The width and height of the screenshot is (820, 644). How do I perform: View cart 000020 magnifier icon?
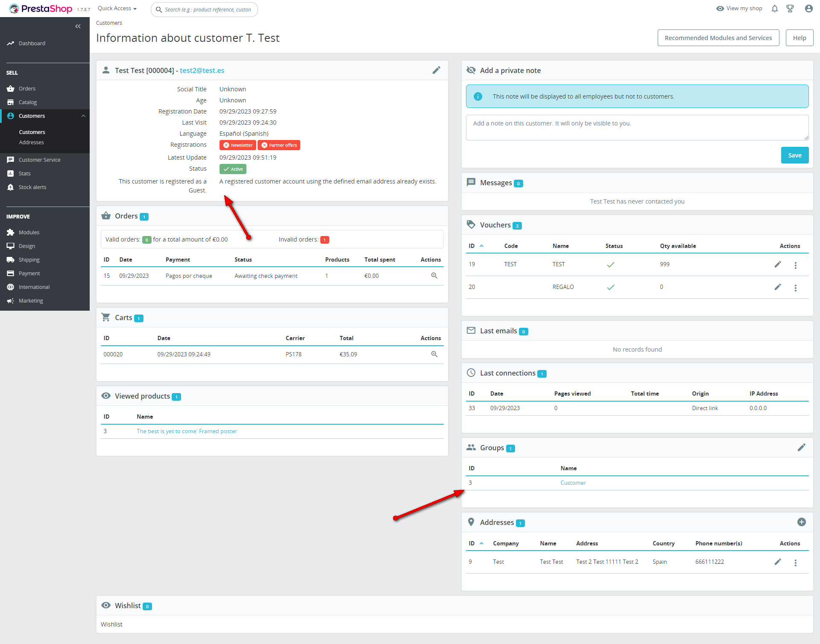[x=434, y=354]
